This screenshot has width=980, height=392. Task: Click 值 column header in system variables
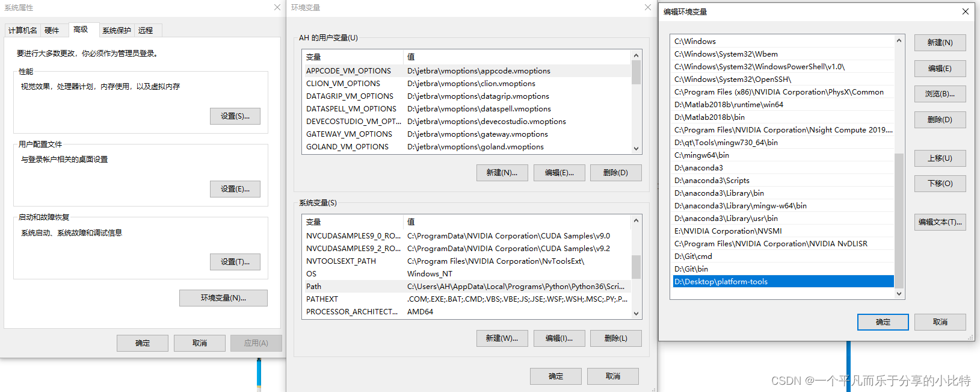point(517,222)
